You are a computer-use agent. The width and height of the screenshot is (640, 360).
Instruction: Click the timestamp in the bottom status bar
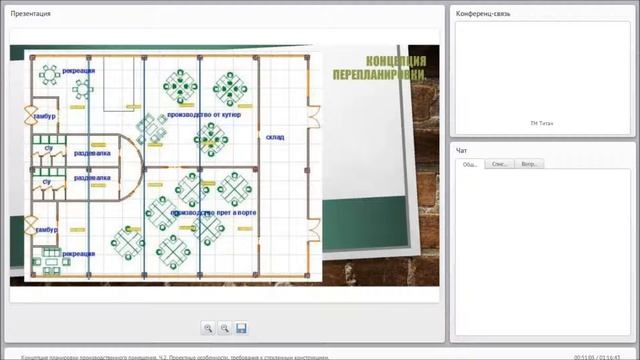pyautogui.click(x=597, y=358)
